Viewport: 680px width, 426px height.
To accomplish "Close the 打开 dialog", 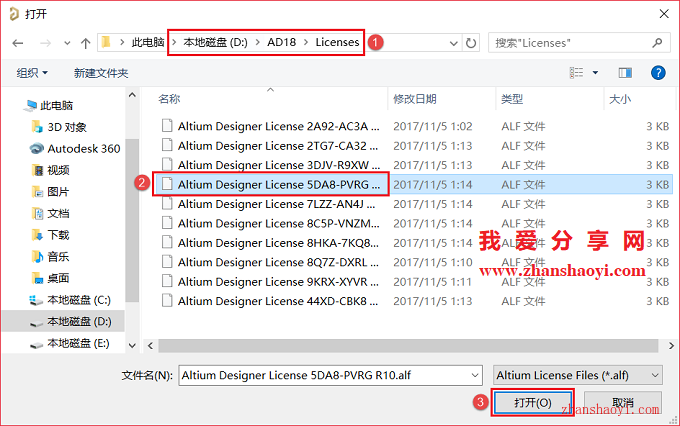I will 664,14.
